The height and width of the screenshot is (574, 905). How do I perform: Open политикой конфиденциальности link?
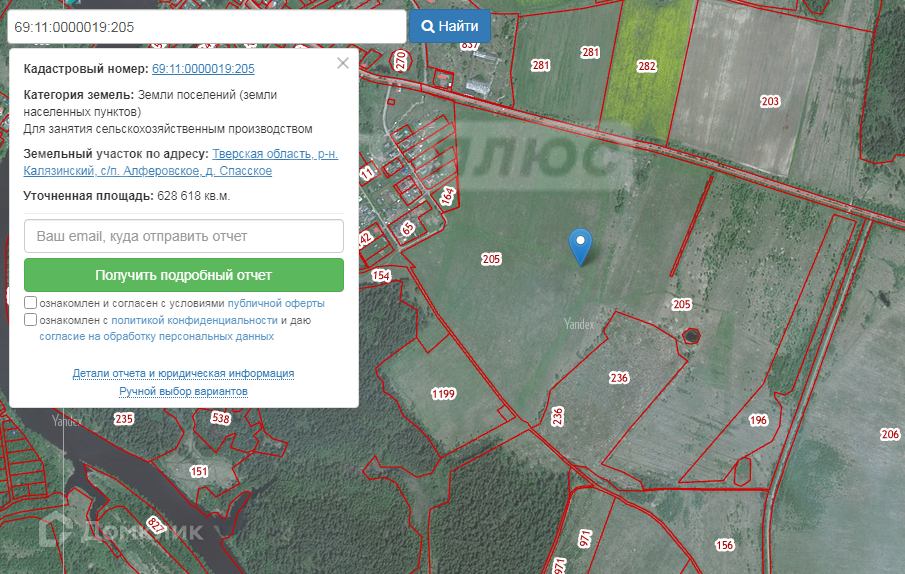point(195,320)
